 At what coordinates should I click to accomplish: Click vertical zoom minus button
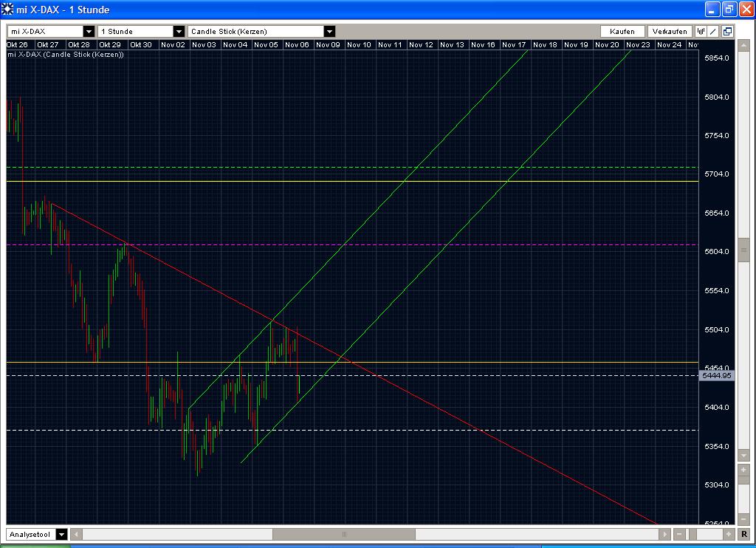pyautogui.click(x=743, y=519)
